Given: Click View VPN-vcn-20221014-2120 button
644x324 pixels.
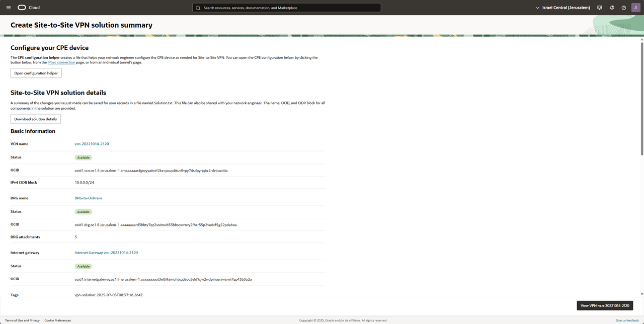Looking at the screenshot, I should click(605, 305).
